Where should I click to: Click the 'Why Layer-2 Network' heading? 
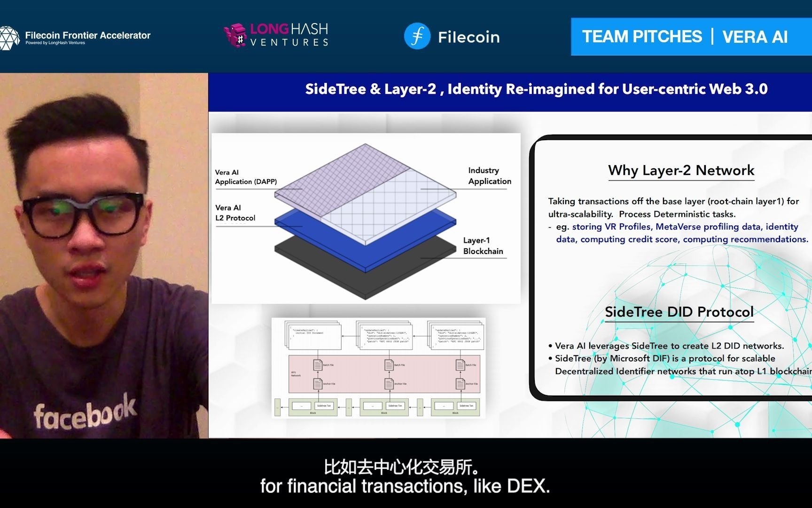(681, 170)
